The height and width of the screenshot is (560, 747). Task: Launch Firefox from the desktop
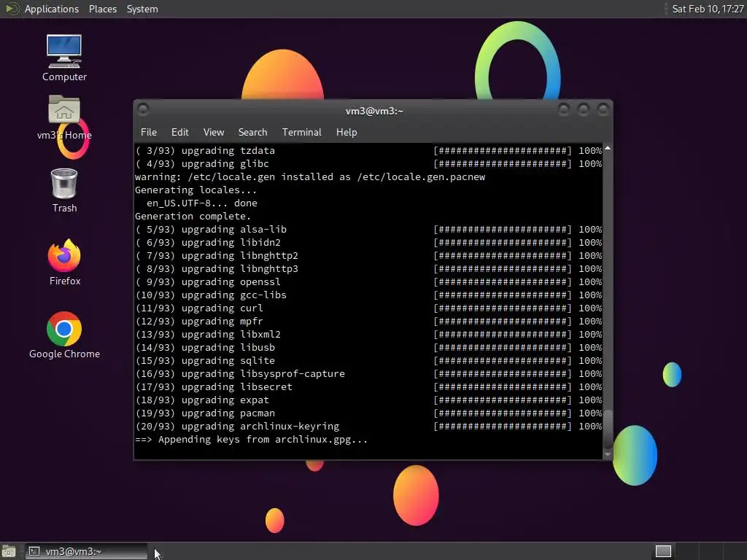coord(64,262)
